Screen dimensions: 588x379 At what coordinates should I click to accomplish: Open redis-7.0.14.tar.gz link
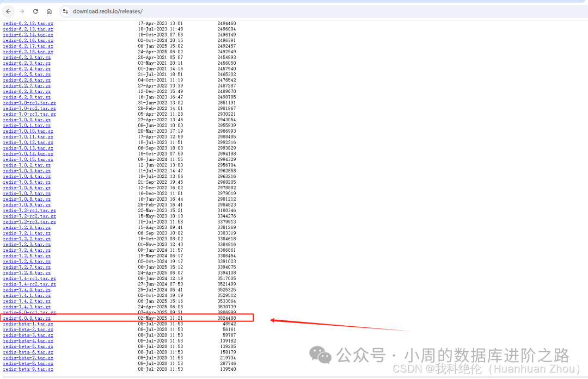coord(28,154)
